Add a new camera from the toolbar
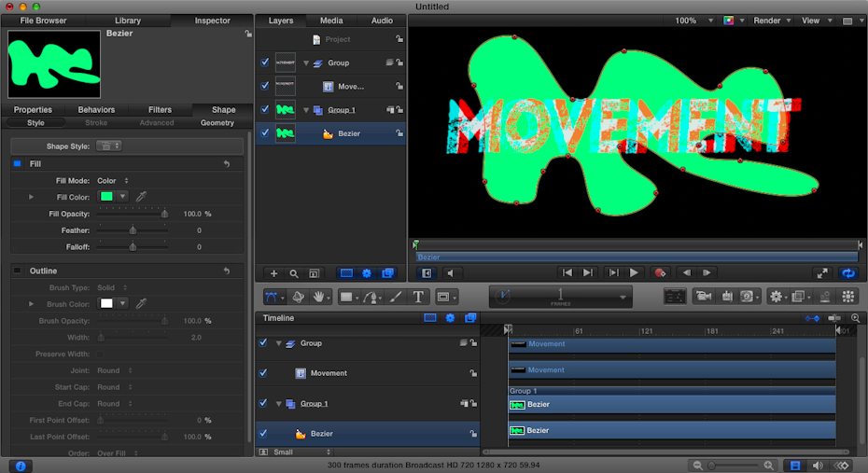This screenshot has width=868, height=473. coord(702,297)
